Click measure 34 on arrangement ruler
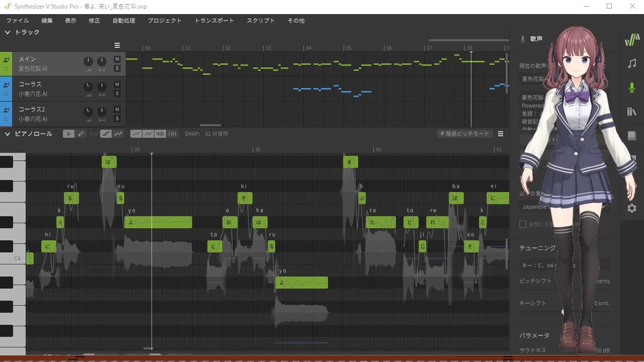 (x=307, y=48)
